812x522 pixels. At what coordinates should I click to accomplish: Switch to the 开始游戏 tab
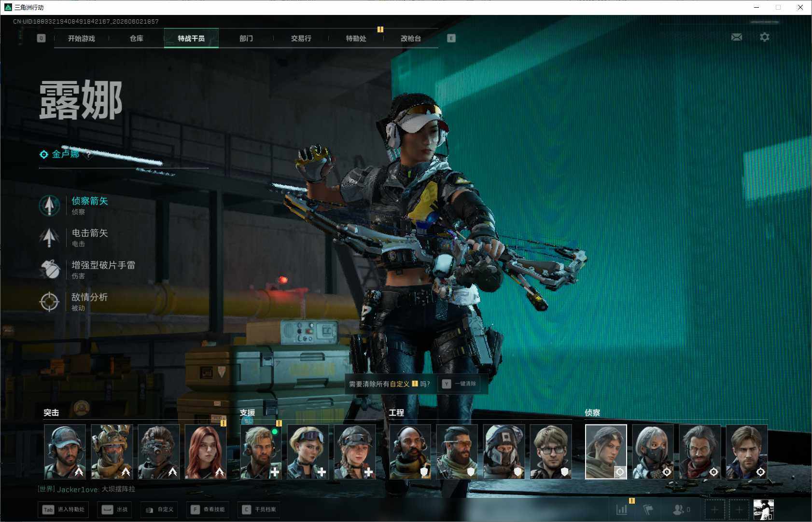[82, 38]
